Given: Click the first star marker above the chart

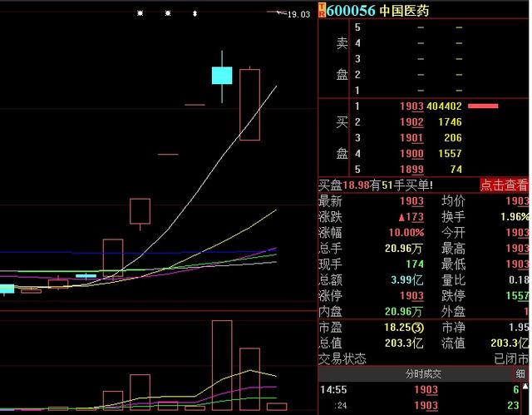Looking at the screenshot, I should coord(140,13).
